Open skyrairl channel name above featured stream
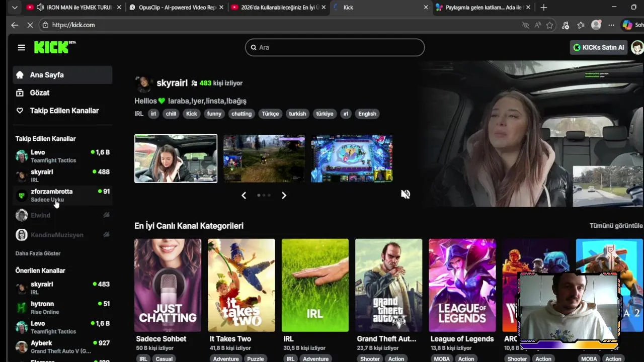This screenshot has height=362, width=644. click(172, 83)
